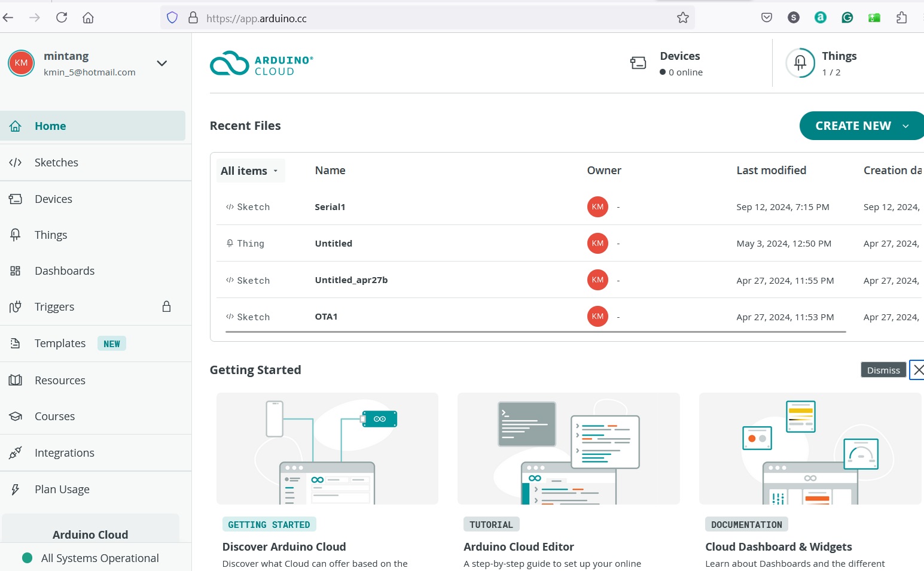Click the Things icon in header
The image size is (924, 571).
800,63
